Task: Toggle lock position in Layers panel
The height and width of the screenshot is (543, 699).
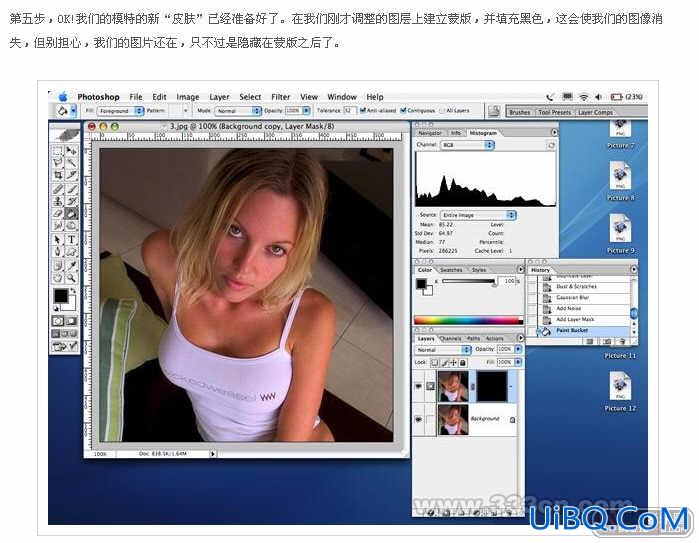Action: point(453,362)
